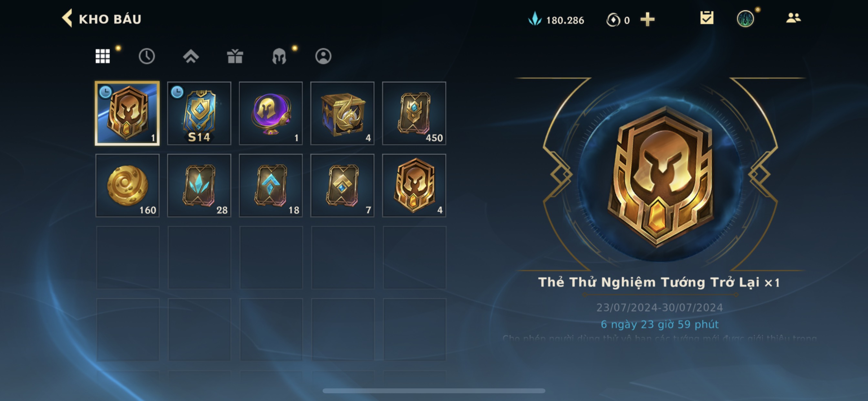
Task: Open the gift box filter tab
Action: 235,56
